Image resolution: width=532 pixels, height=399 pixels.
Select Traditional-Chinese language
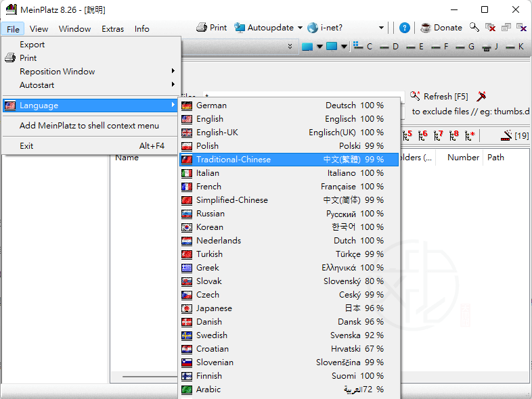pos(233,160)
